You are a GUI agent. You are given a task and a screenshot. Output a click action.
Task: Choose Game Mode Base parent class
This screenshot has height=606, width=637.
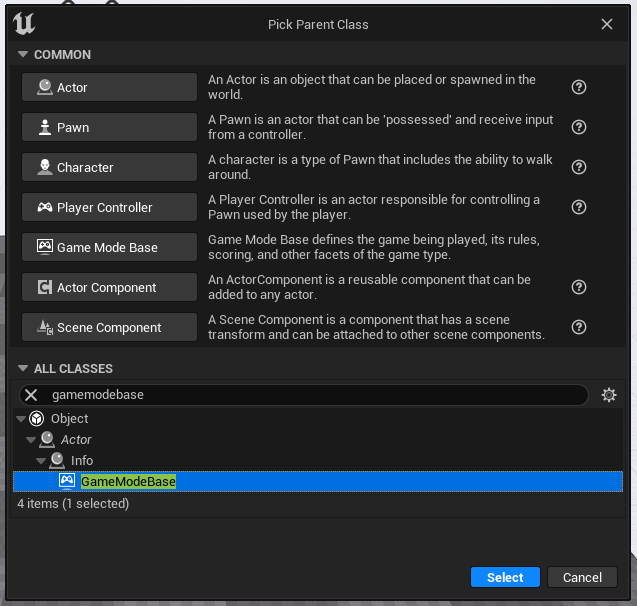coord(109,248)
